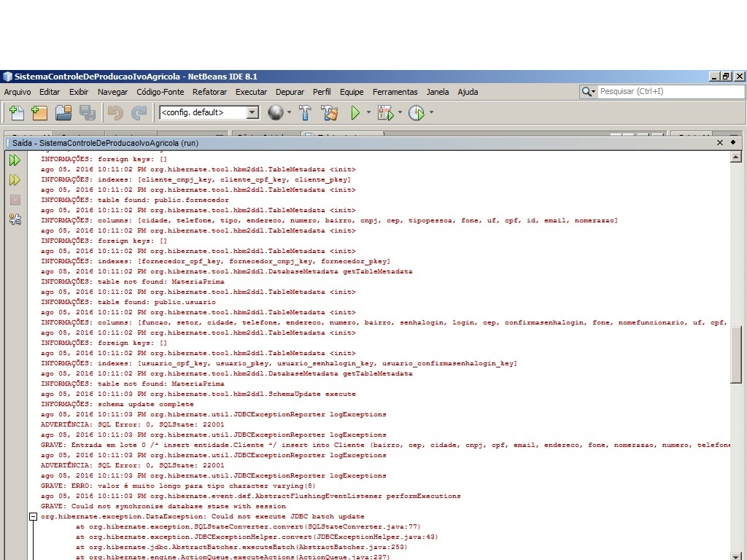Click the Build Project hammer icon
This screenshot has width=747, height=560.
tap(305, 113)
